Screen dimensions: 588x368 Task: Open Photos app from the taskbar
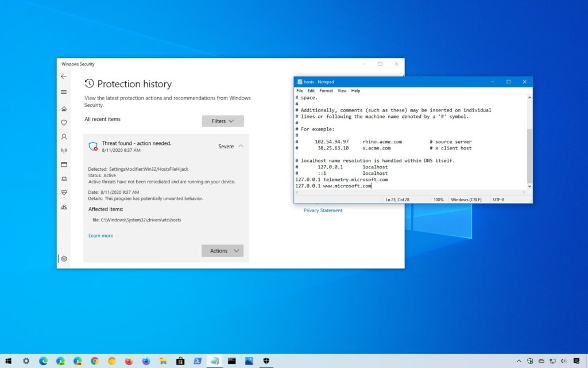tap(249, 361)
